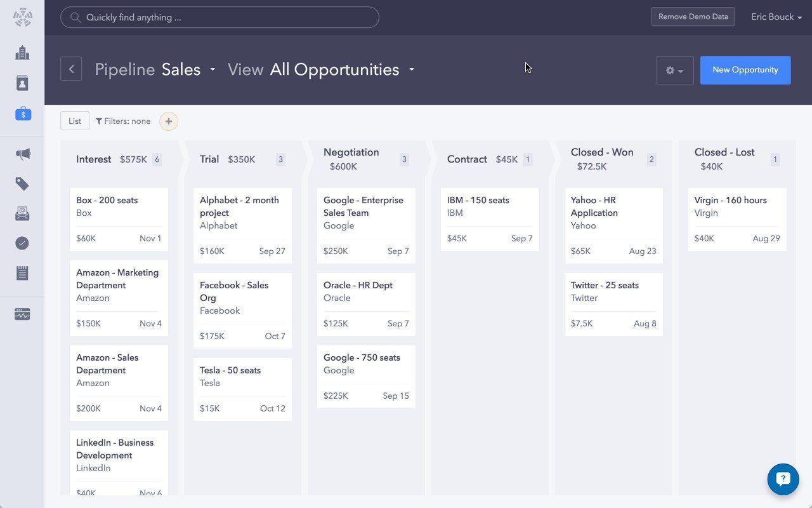Open 'Amazon - Sales Department' opportunity
Screen dimensions: 812x508
click(x=119, y=384)
